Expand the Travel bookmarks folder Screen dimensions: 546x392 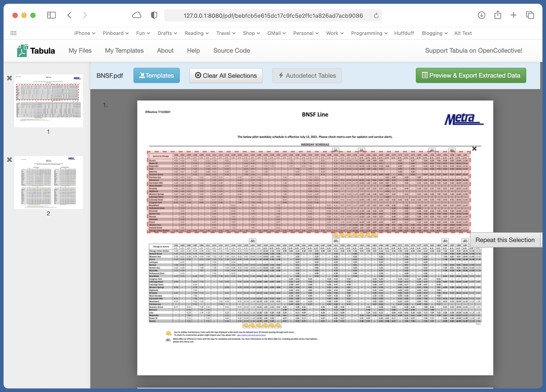tap(226, 33)
